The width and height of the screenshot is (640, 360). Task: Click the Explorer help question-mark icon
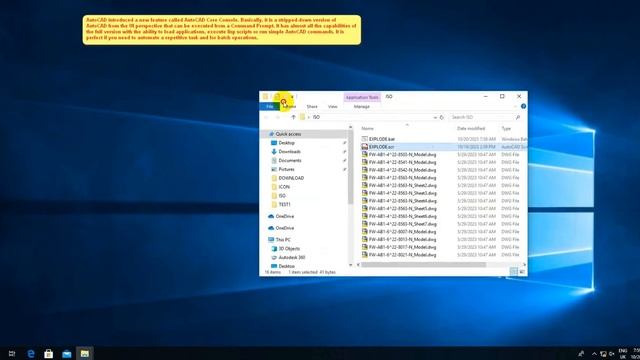pos(523,106)
